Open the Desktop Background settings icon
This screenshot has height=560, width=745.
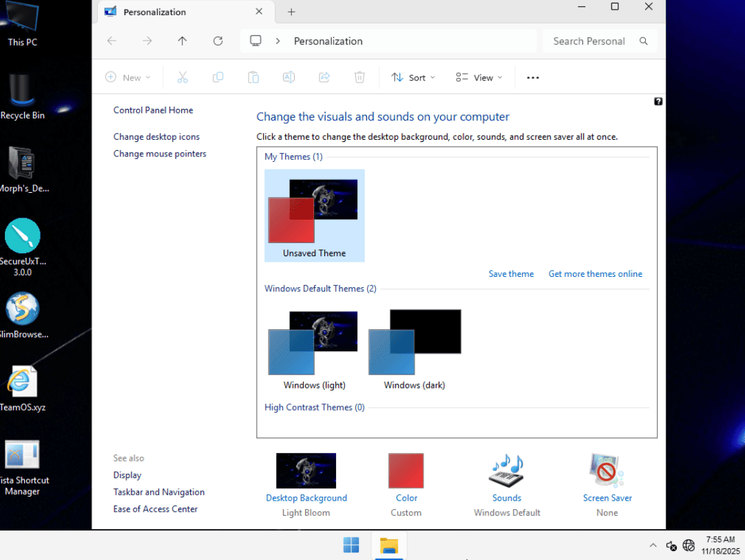pos(306,471)
